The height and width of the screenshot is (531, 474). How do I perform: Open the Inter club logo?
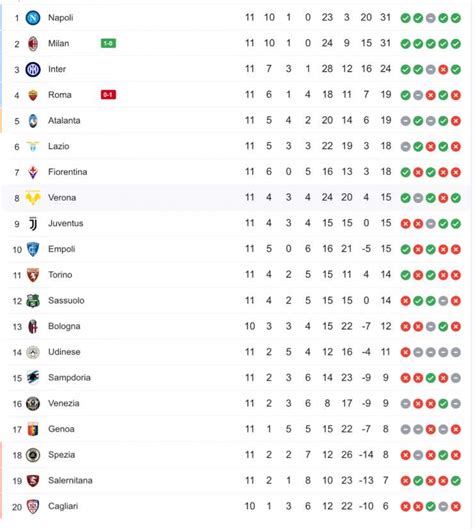tap(33, 69)
